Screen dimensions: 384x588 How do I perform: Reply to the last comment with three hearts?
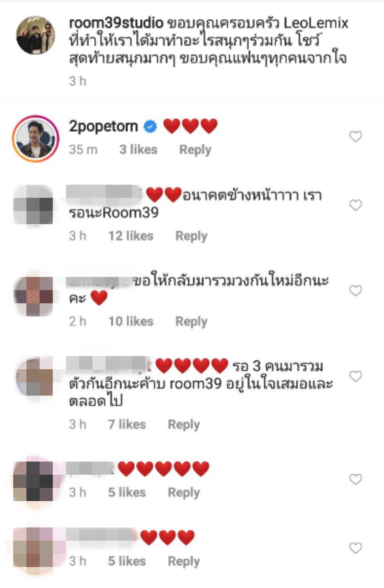[x=184, y=561]
